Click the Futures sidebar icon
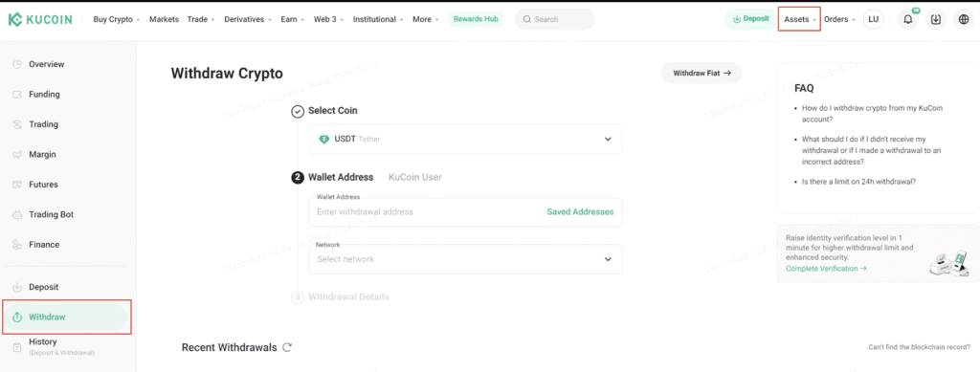The image size is (980, 372). click(x=17, y=185)
